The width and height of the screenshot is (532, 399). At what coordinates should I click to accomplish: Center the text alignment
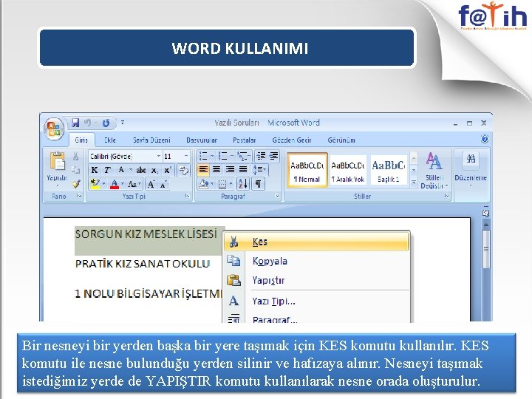coord(216,170)
